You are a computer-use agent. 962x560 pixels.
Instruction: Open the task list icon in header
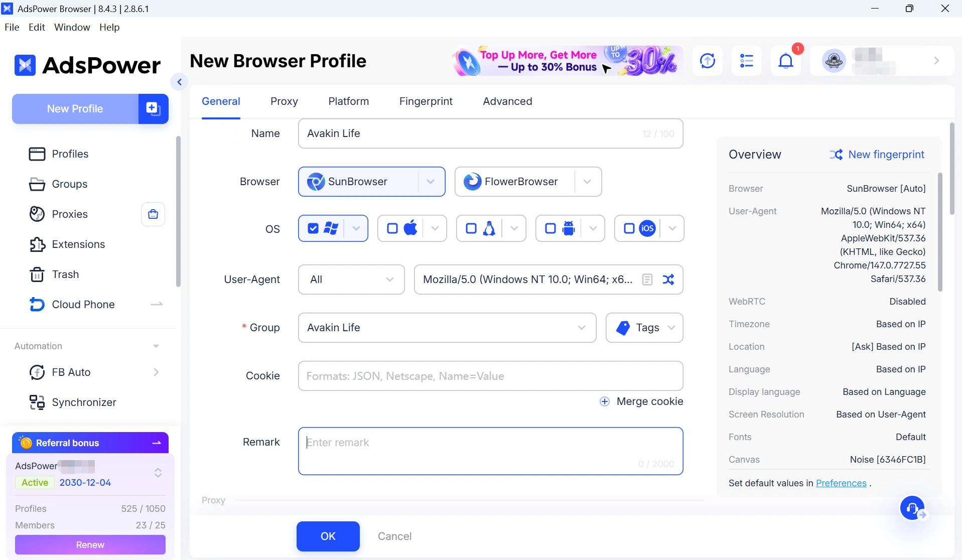point(747,61)
